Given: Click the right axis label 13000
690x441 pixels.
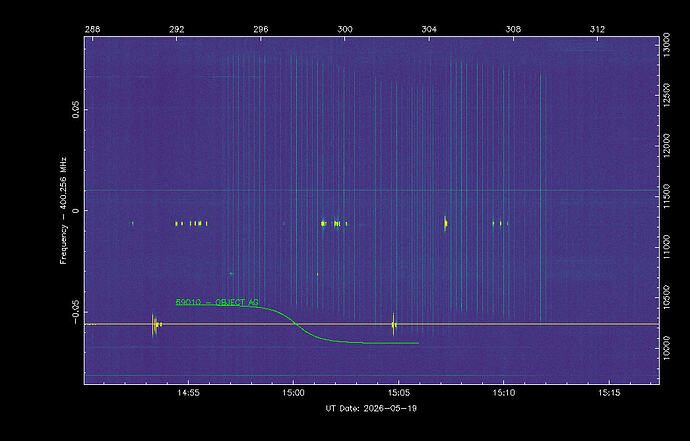Looking at the screenshot, I should (667, 45).
